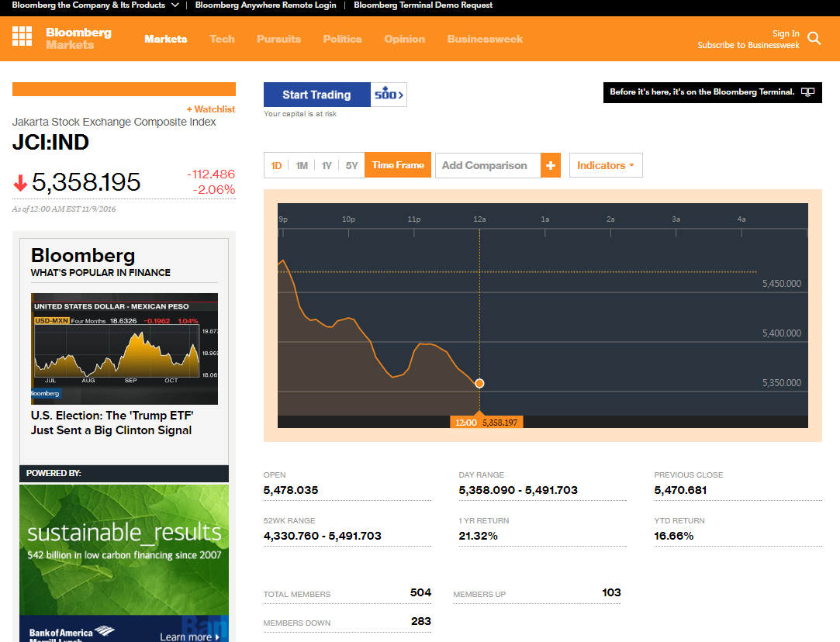The image size is (840, 642).
Task: Go to Markets section
Action: click(x=165, y=39)
